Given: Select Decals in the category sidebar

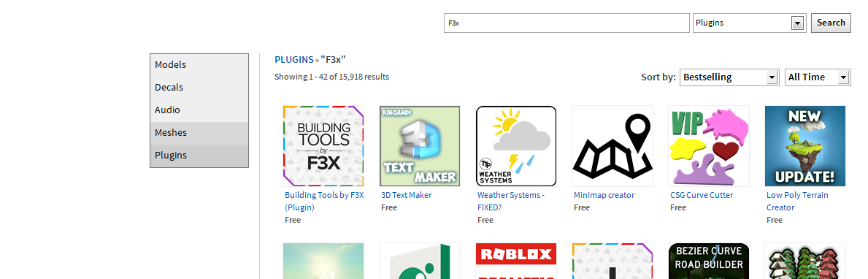Looking at the screenshot, I should [x=199, y=88].
